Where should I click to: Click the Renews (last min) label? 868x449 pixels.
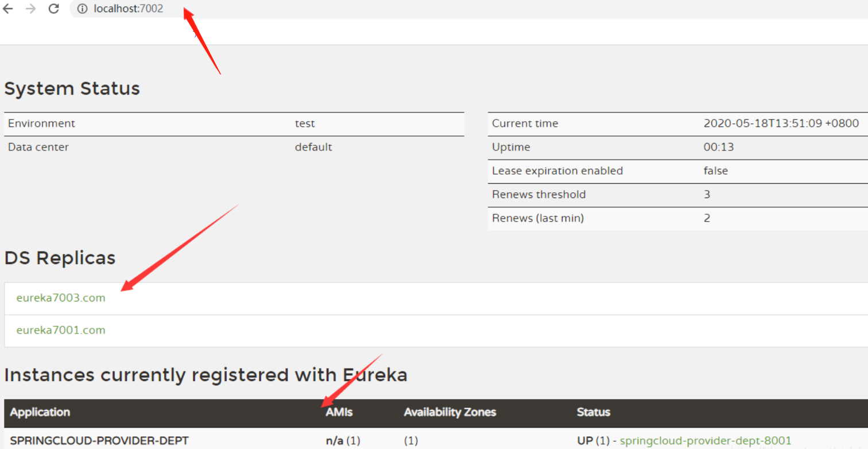[x=538, y=218]
